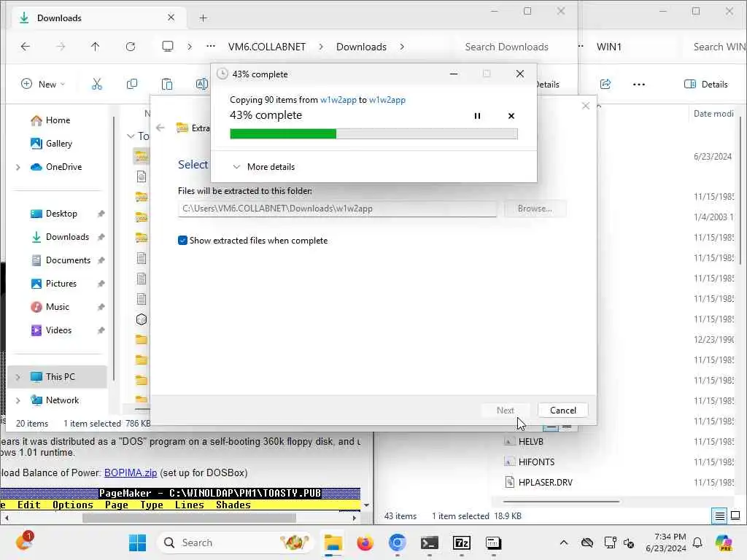Select the HPLASER.DRV file

pyautogui.click(x=539, y=483)
